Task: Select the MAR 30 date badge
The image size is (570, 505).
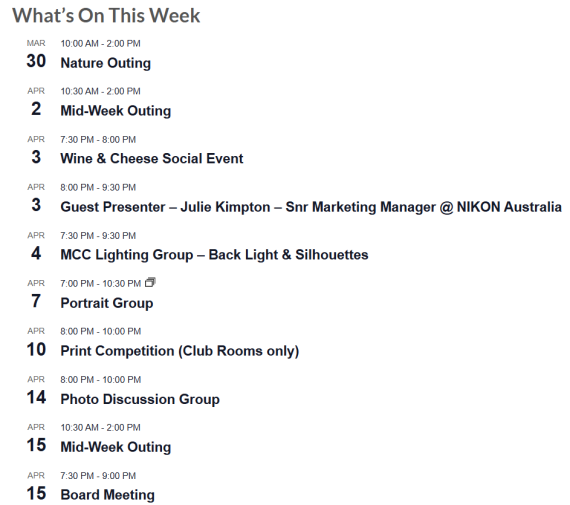Action: tap(36, 55)
